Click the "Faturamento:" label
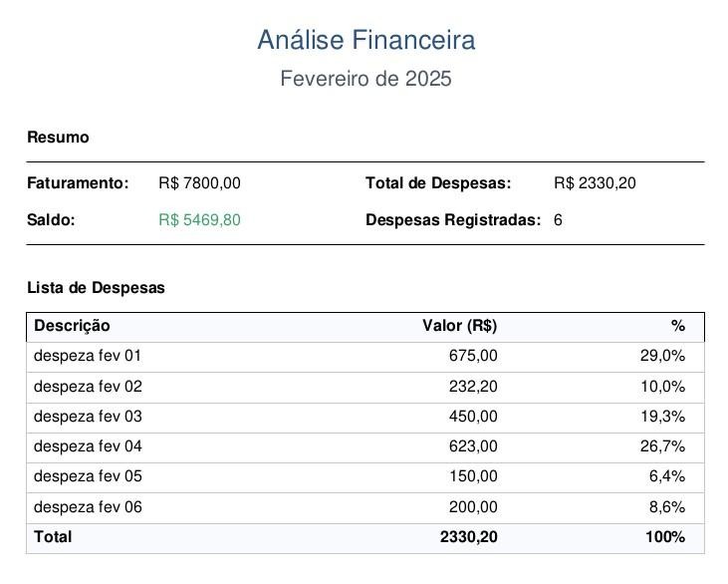Viewport: 728px width, 584px height. pyautogui.click(x=78, y=183)
